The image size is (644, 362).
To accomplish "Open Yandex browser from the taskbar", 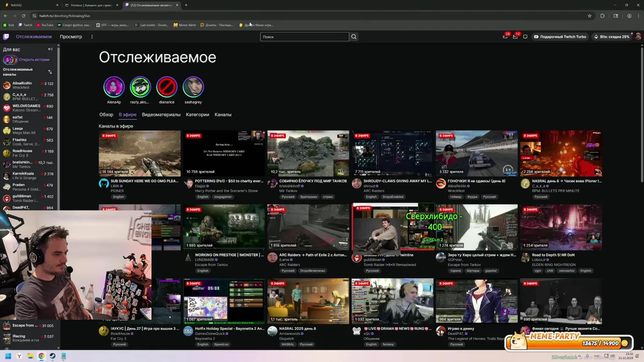I will coord(19,356).
